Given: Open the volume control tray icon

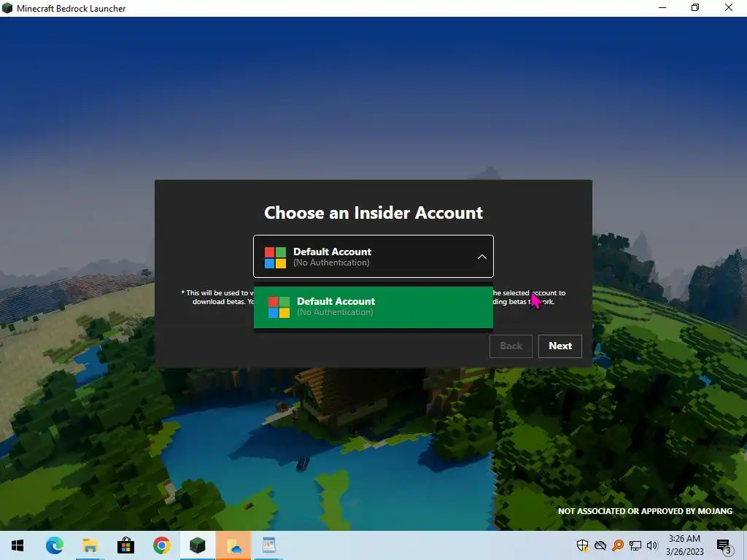Looking at the screenshot, I should [x=652, y=545].
